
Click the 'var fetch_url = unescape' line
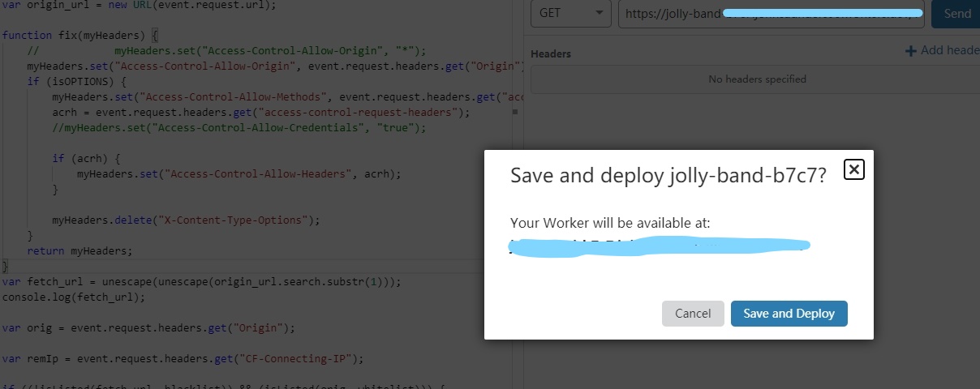[x=201, y=282]
